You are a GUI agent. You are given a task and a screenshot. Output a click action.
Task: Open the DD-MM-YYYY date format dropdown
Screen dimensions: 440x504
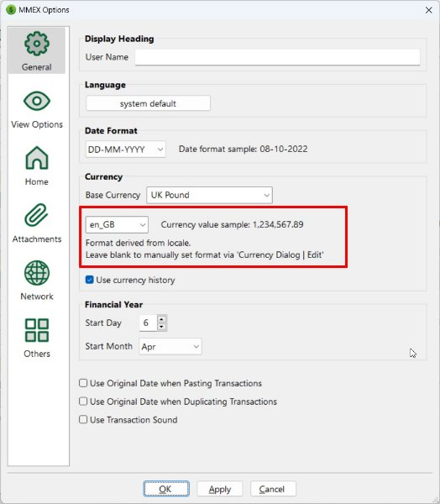tap(126, 150)
